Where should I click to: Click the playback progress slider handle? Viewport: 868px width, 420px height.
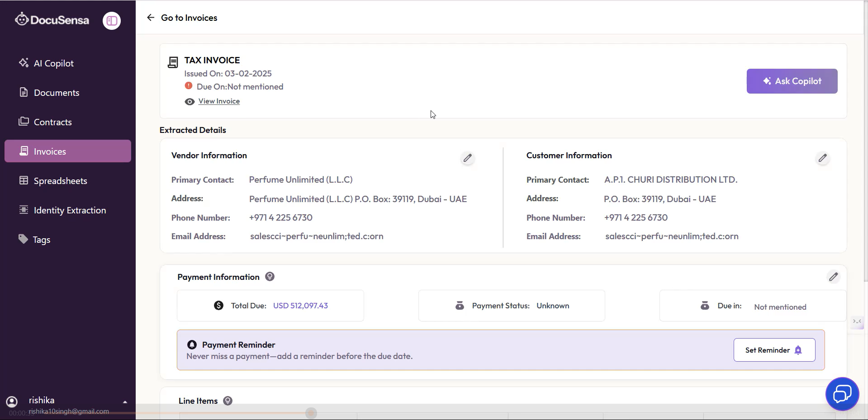(311, 413)
